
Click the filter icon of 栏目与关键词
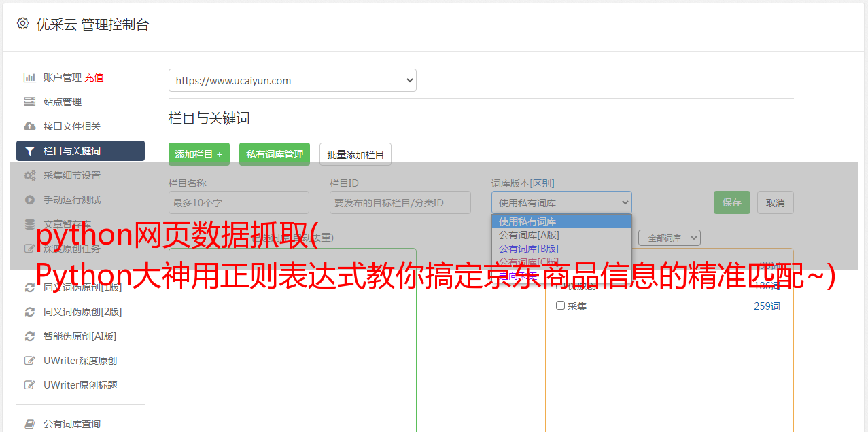click(x=29, y=151)
